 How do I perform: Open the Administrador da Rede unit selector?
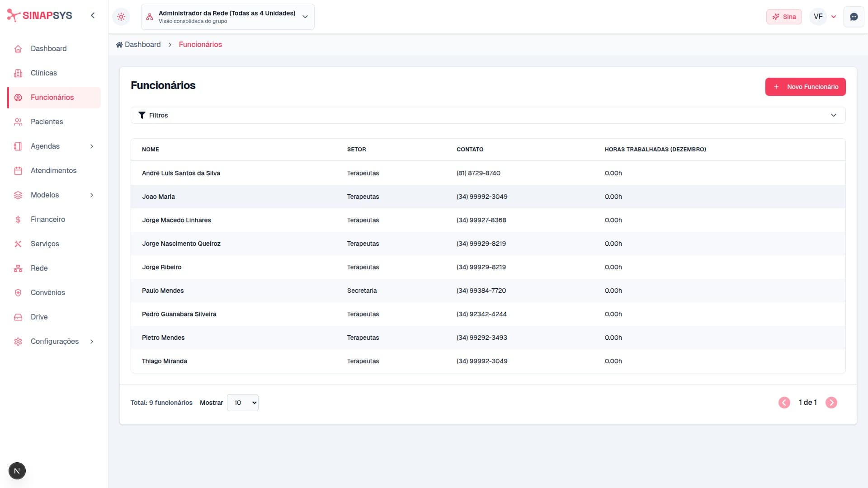coord(227,17)
